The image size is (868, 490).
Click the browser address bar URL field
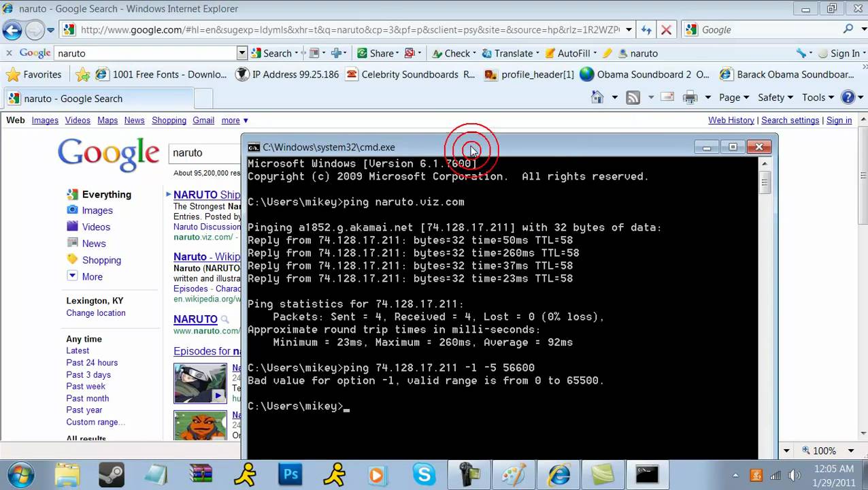[x=350, y=30]
